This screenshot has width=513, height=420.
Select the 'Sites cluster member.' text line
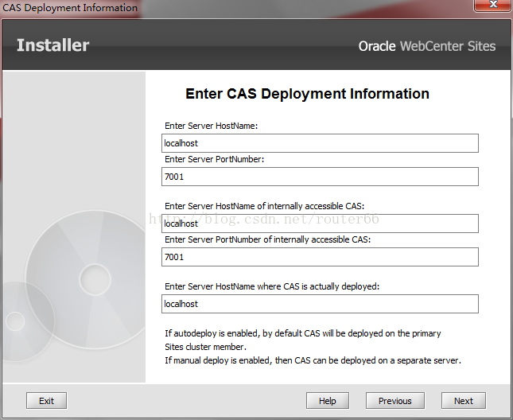pyautogui.click(x=205, y=347)
